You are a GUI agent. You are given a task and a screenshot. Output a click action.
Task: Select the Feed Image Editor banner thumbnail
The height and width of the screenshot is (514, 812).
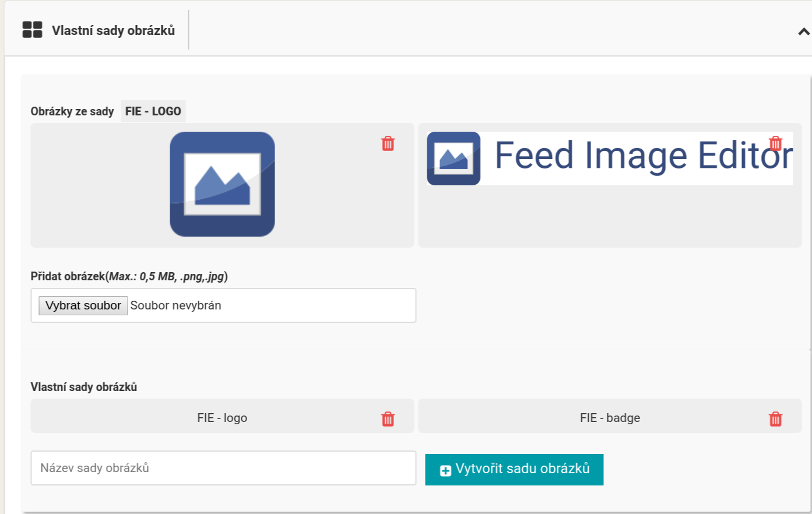tap(610, 159)
